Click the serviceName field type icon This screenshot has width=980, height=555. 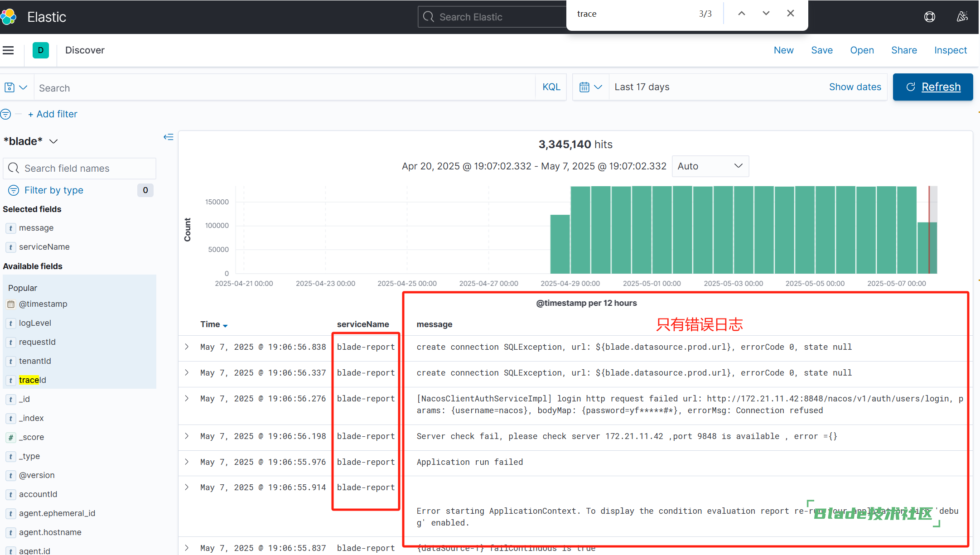(x=11, y=247)
